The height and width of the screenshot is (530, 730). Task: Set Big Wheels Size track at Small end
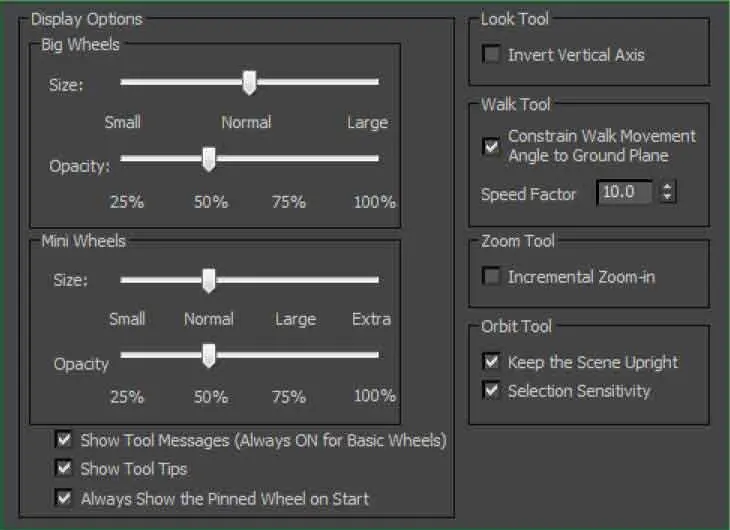click(123, 82)
